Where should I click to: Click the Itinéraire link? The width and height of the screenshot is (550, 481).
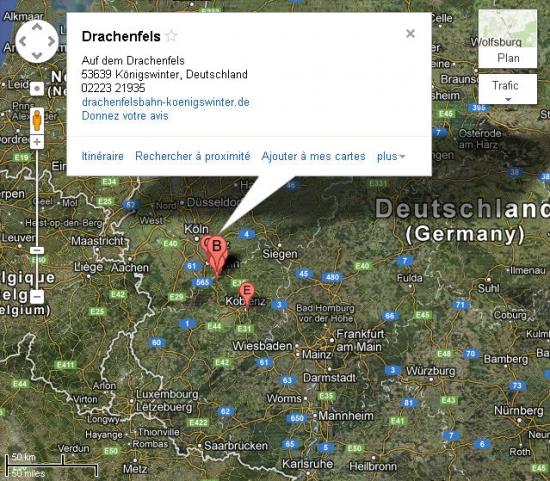(102, 156)
